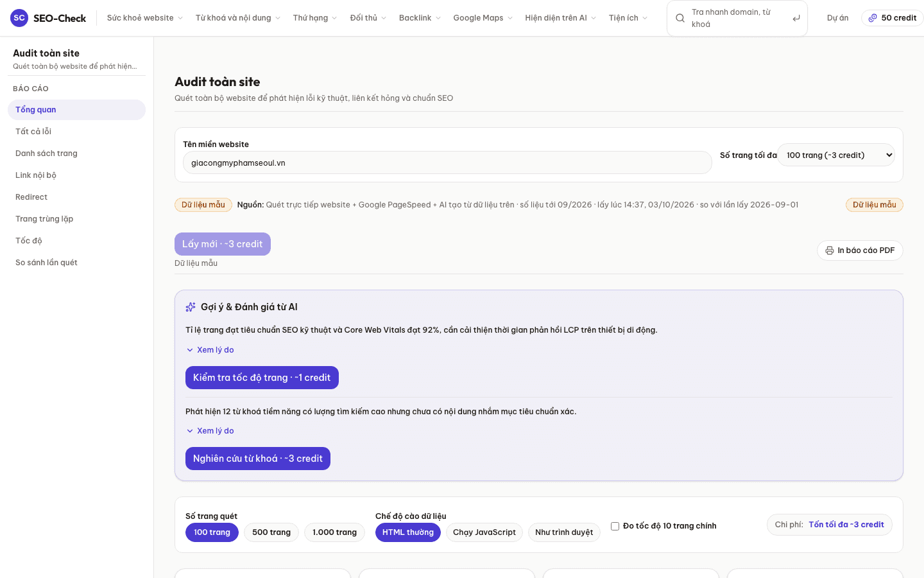Select Tổng quan in sidebar
The height and width of the screenshot is (578, 924).
[x=76, y=110]
